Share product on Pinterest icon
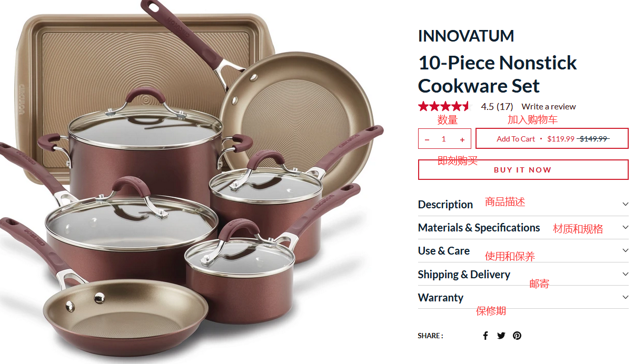Image resolution: width=634 pixels, height=364 pixels. click(x=517, y=336)
